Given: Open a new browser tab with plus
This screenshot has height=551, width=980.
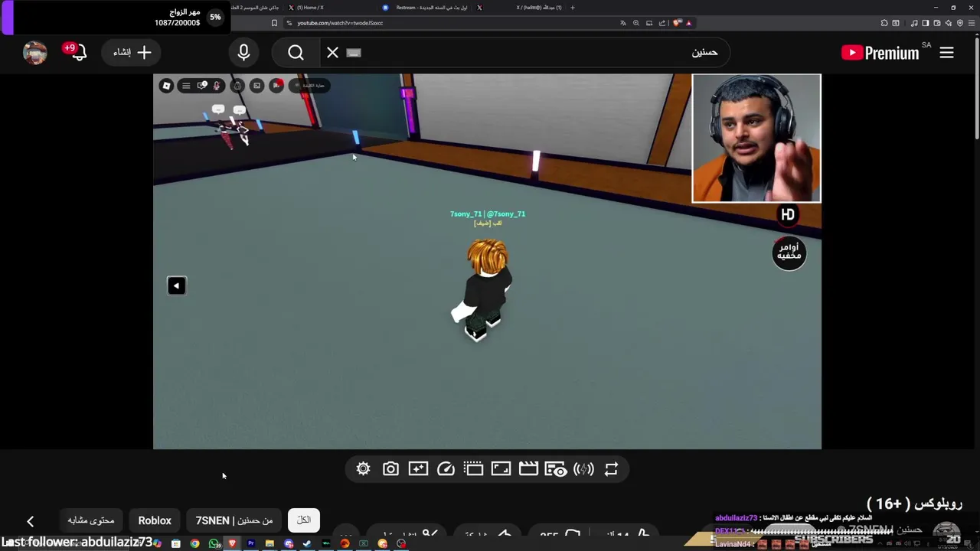Looking at the screenshot, I should pos(572,8).
